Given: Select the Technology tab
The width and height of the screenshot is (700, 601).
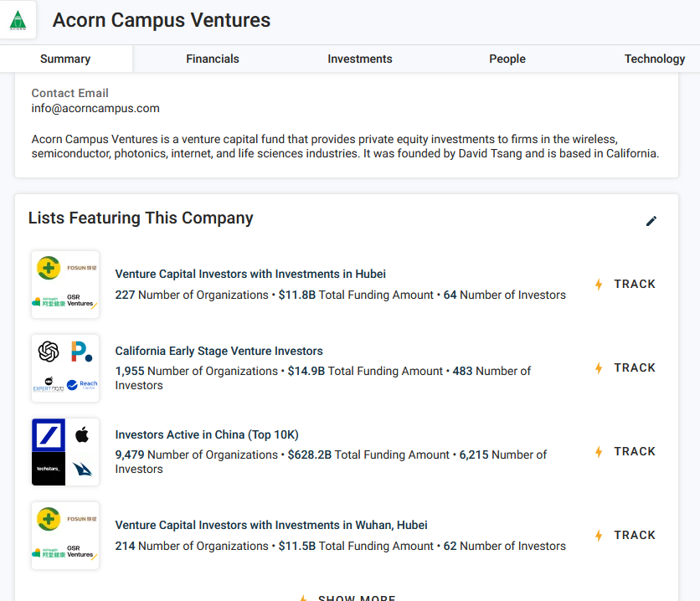Looking at the screenshot, I should (655, 59).
